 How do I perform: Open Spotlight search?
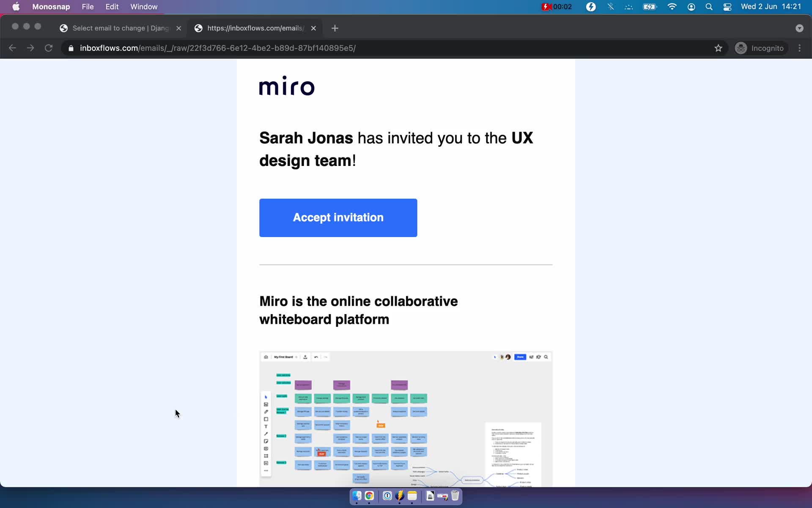click(x=709, y=7)
